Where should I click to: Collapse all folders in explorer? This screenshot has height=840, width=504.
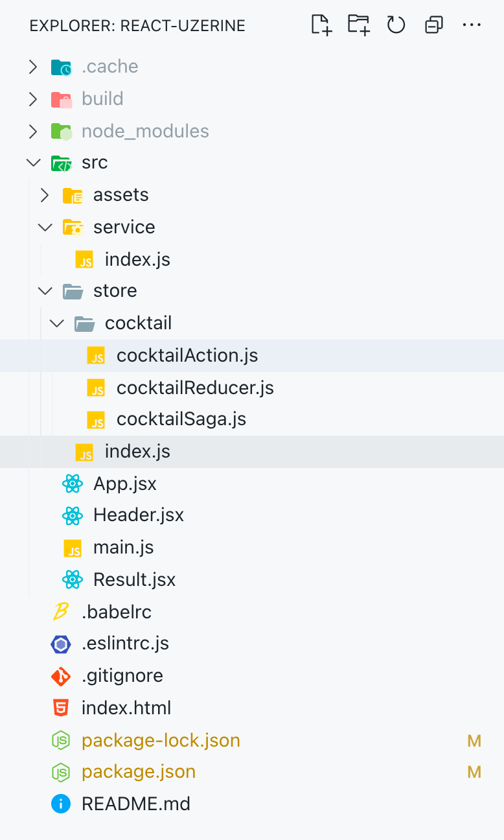click(x=433, y=25)
